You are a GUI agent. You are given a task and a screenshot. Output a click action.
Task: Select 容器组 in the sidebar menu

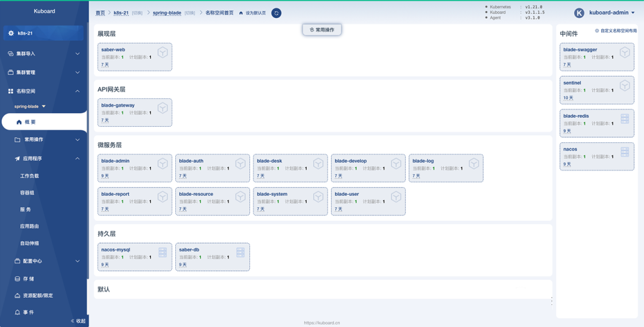[x=27, y=193]
